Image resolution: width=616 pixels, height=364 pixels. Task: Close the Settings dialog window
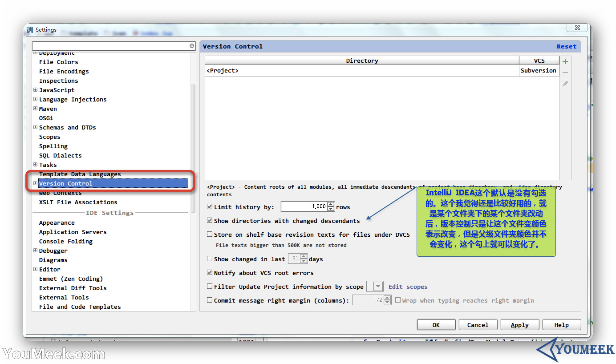pos(576,28)
